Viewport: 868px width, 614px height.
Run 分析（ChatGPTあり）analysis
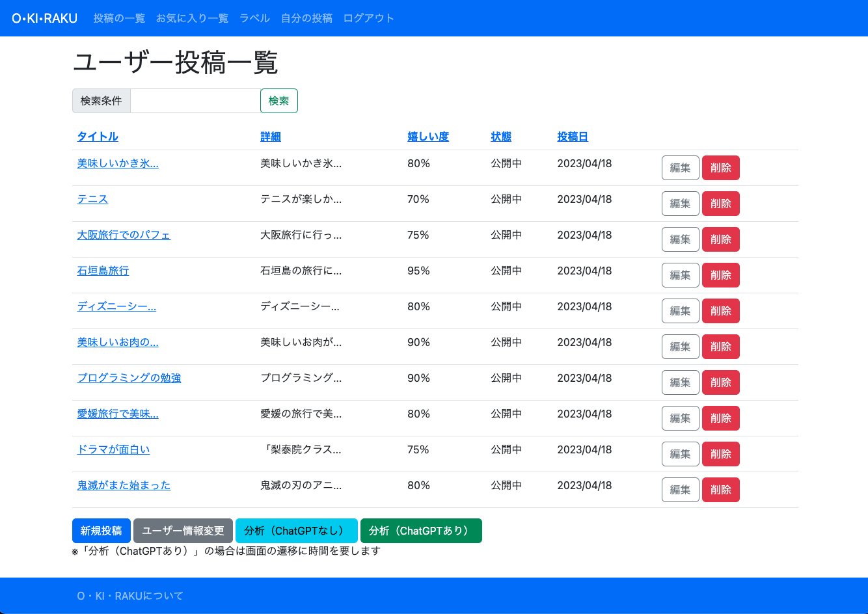point(421,531)
